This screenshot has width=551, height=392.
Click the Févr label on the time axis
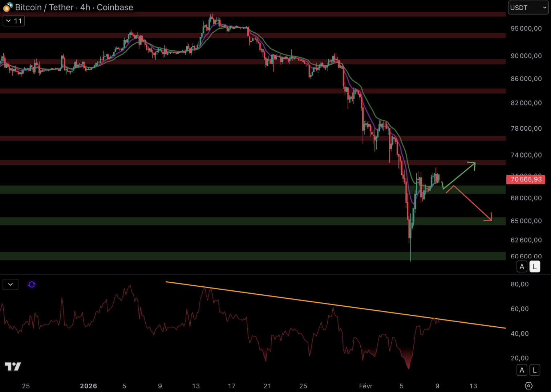click(365, 386)
